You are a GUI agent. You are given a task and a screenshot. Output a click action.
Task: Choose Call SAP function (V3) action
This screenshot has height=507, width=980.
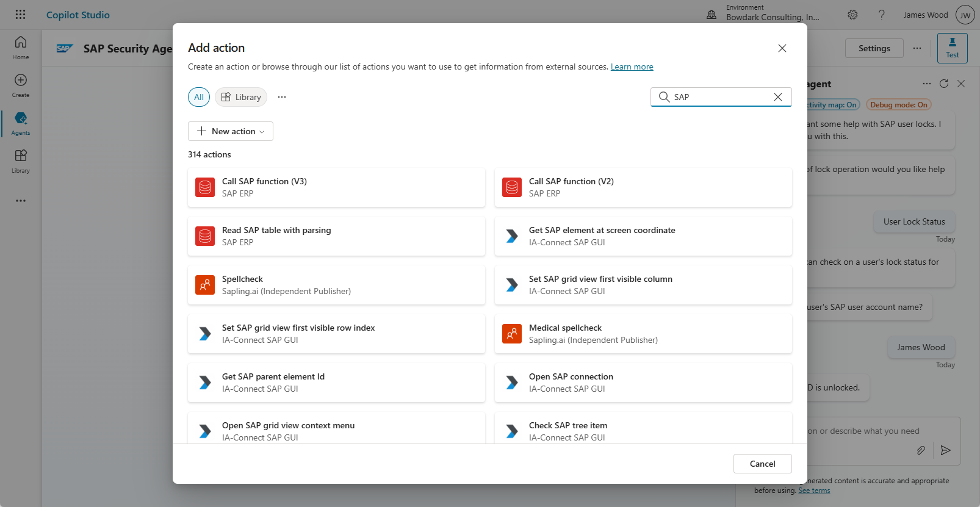click(336, 187)
